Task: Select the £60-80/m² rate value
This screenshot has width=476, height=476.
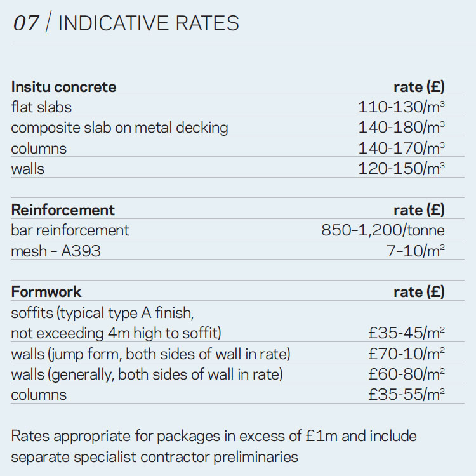Action: (406, 374)
